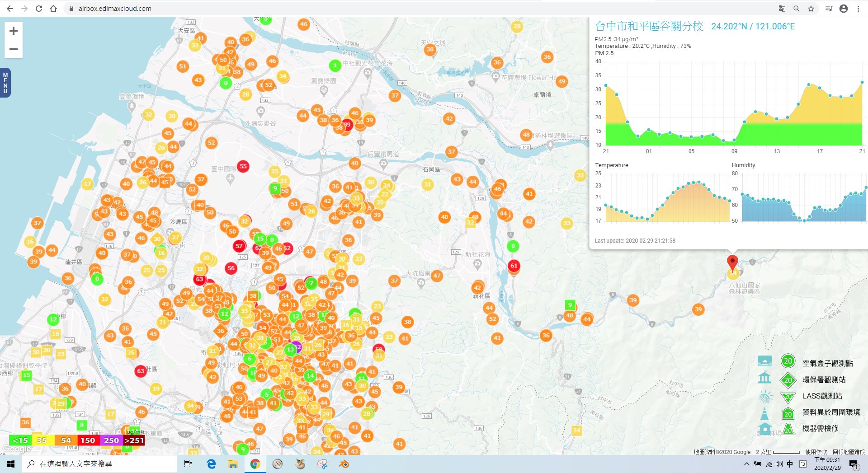Image resolution: width=868 pixels, height=473 pixels.
Task: Open the media control playlist icon
Action: tap(829, 9)
